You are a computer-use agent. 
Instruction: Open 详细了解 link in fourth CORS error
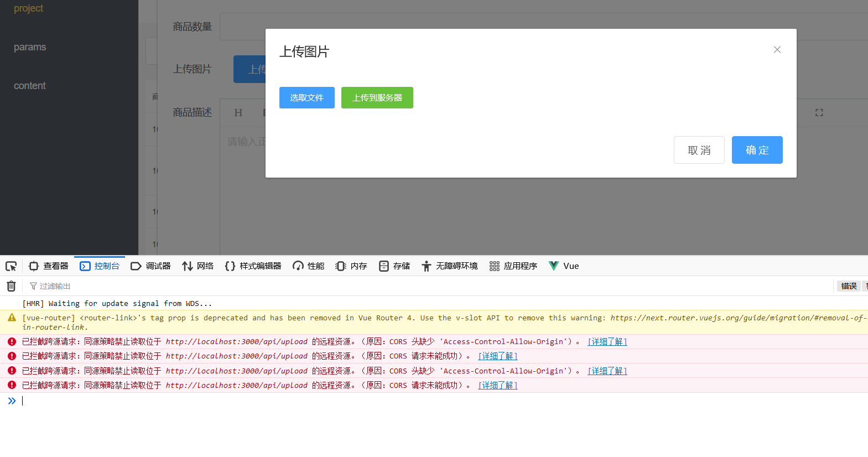tap(498, 386)
